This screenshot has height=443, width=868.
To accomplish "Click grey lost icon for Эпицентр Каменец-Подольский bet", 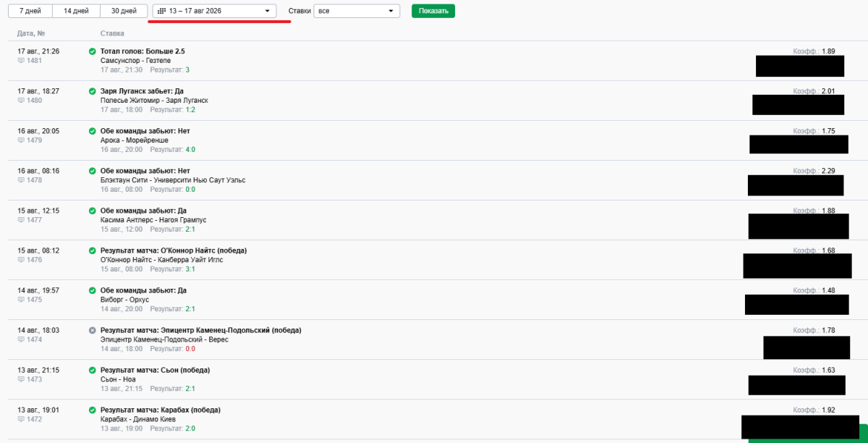I will [92, 330].
